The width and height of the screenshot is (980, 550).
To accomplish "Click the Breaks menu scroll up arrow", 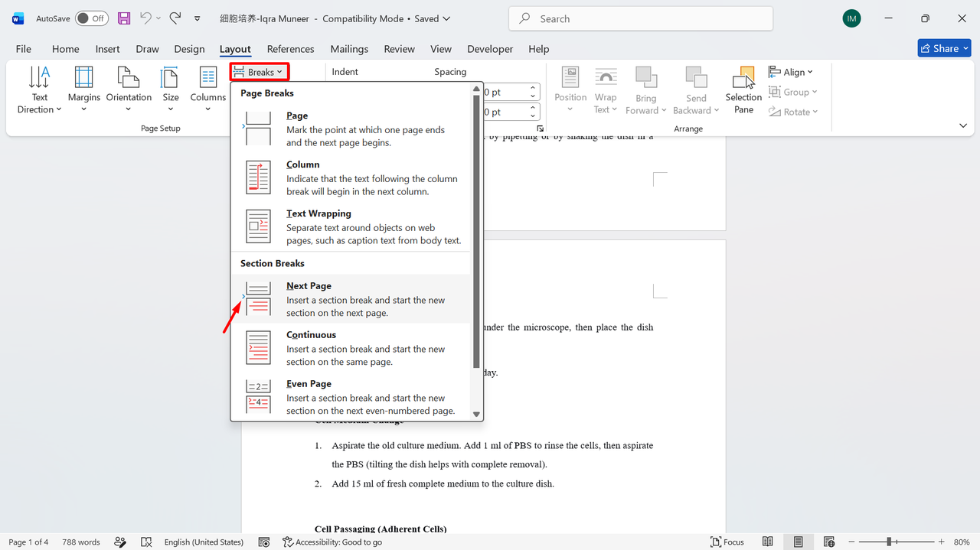I will coord(477,89).
